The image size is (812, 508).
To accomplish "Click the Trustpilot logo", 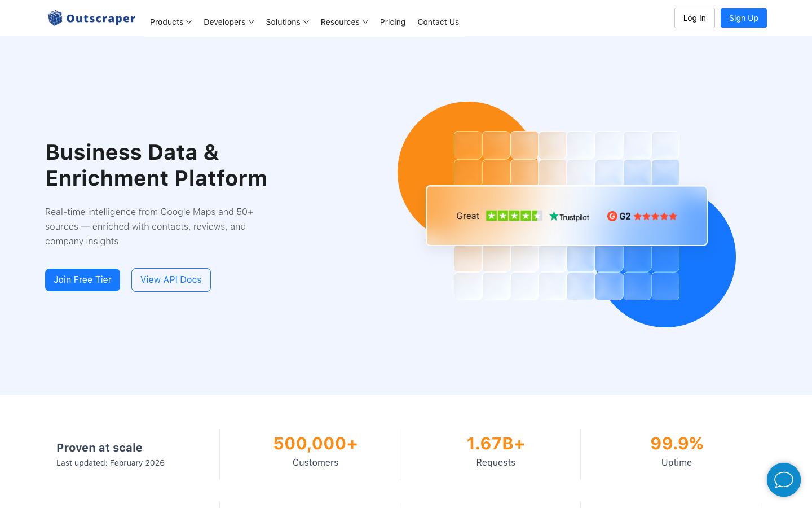I will [x=570, y=216].
